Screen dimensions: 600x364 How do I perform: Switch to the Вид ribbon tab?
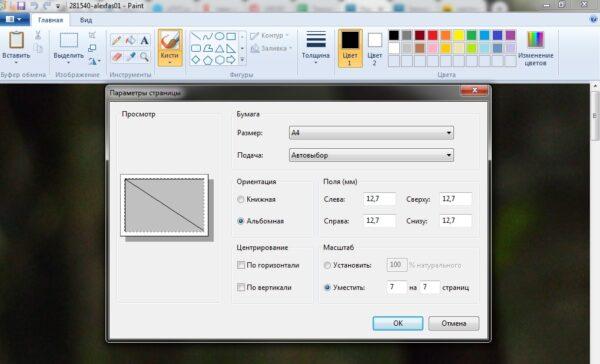tap(86, 20)
